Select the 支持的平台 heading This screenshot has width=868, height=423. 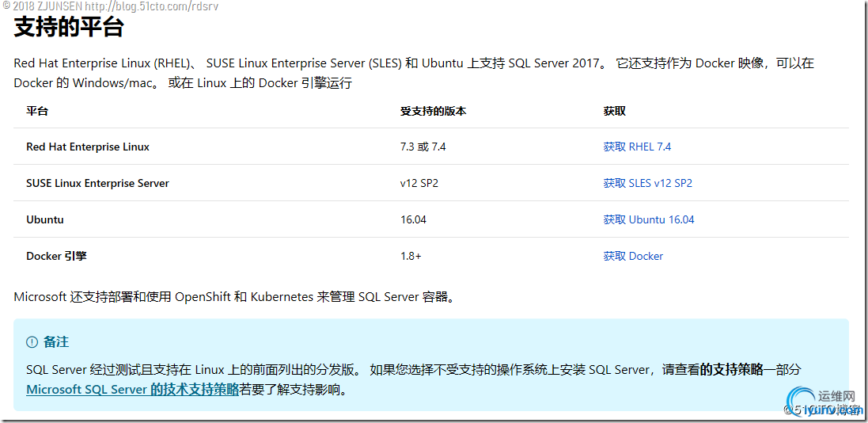coord(68,27)
